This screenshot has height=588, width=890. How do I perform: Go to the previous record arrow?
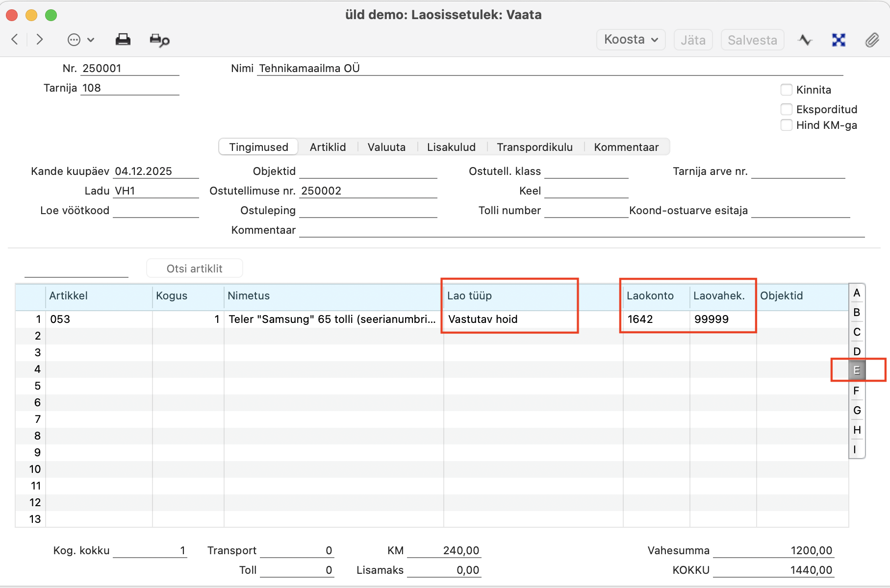pyautogui.click(x=15, y=40)
